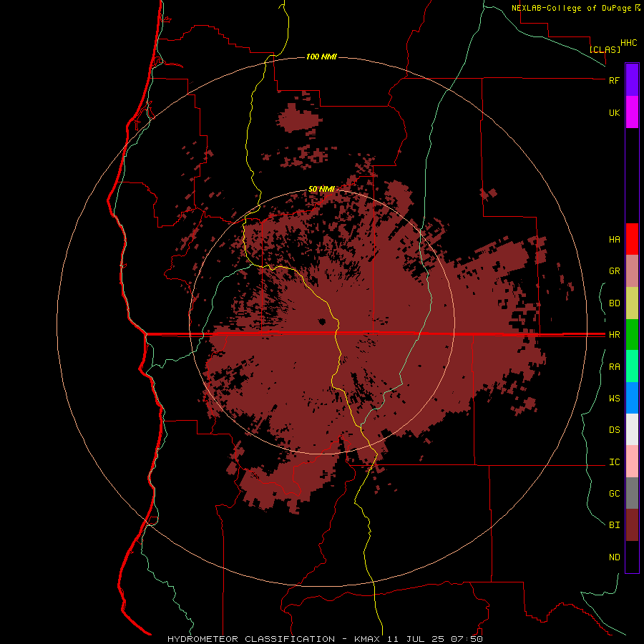Viewport: 644px width, 644px height.
Task: Click the ND legend label
Action: click(614, 557)
